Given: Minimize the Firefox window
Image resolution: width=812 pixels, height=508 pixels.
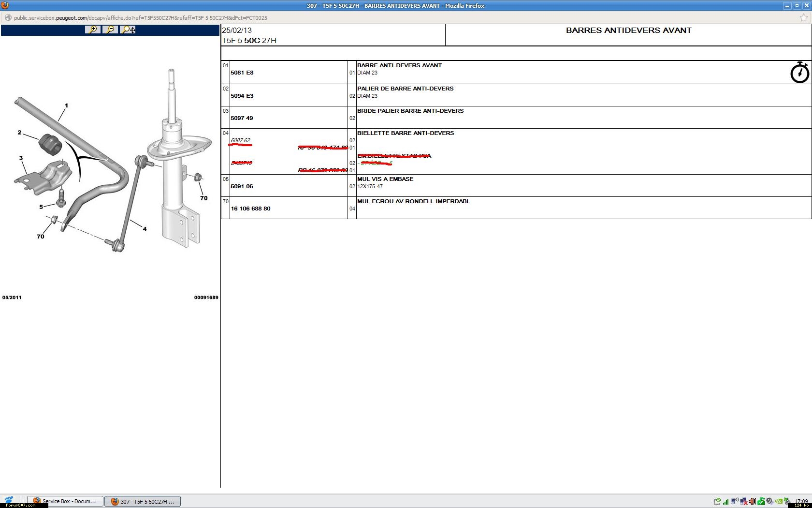Looking at the screenshot, I should 787,5.
